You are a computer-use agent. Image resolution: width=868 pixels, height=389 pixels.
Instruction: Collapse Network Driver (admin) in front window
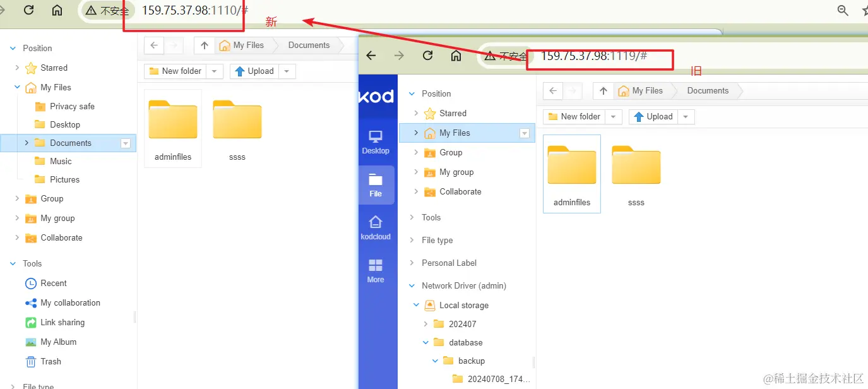[x=412, y=285]
